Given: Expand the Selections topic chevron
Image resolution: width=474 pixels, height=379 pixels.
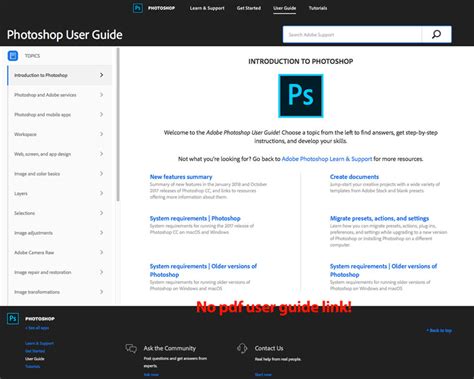Looking at the screenshot, I should (x=101, y=213).
